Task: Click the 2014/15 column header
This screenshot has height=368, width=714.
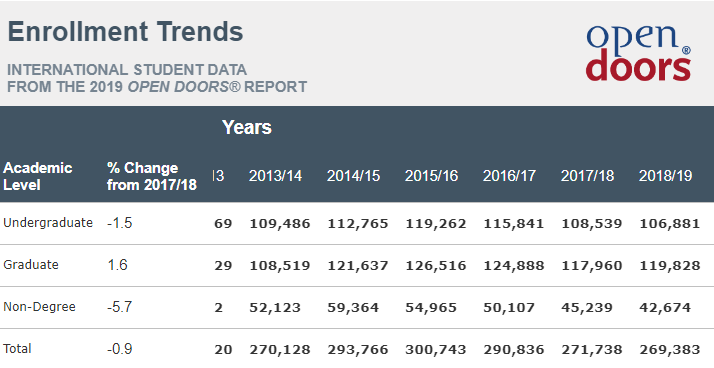Action: point(353,176)
